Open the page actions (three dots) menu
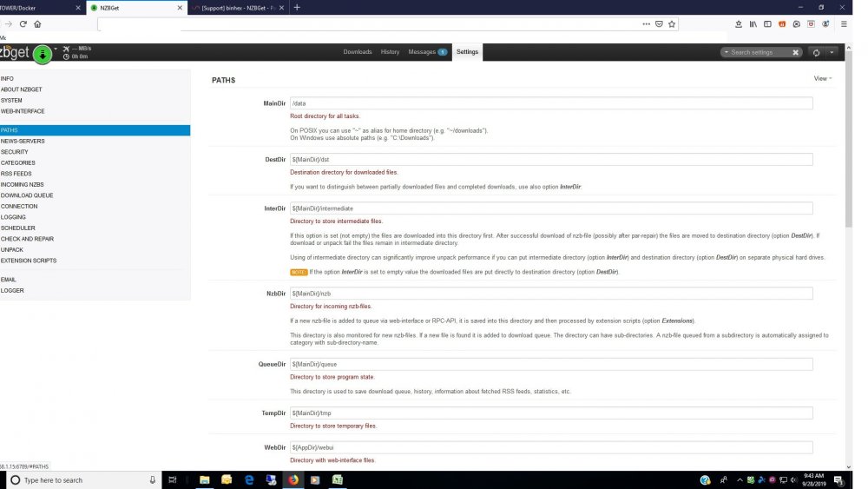The image size is (868, 489). pyautogui.click(x=646, y=23)
